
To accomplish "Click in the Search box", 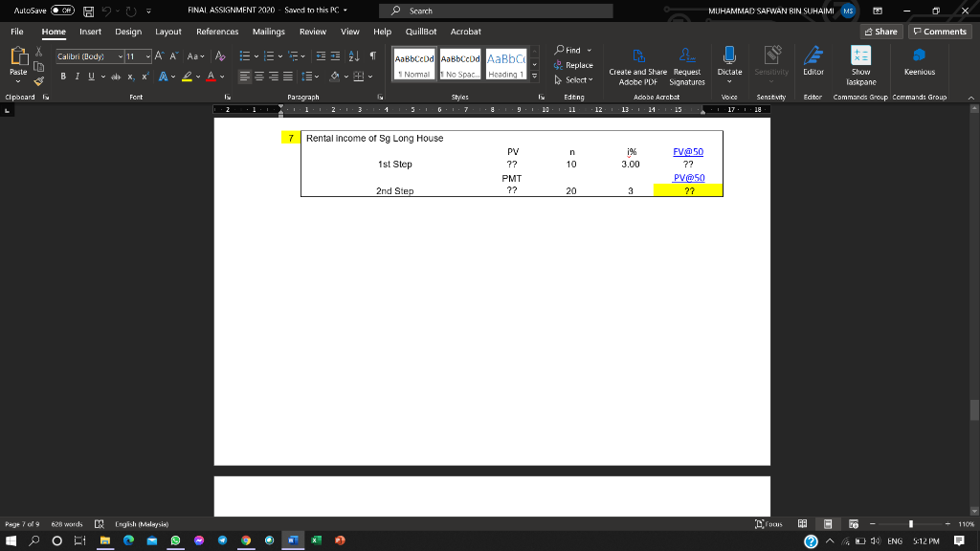I will (496, 11).
